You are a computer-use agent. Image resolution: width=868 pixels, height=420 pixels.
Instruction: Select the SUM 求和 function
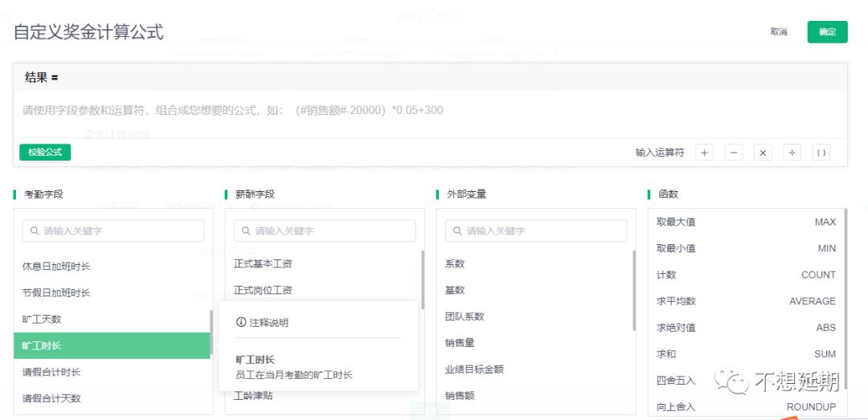745,354
